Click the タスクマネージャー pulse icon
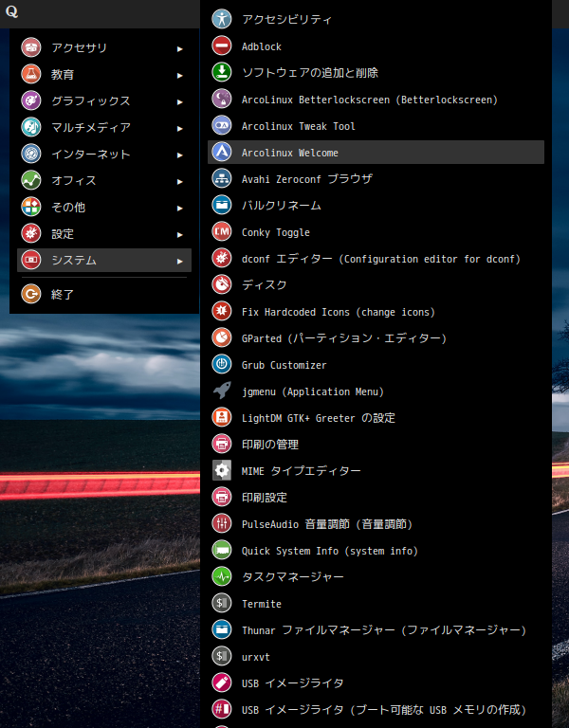Viewport: 569px width, 728px height. 222,576
